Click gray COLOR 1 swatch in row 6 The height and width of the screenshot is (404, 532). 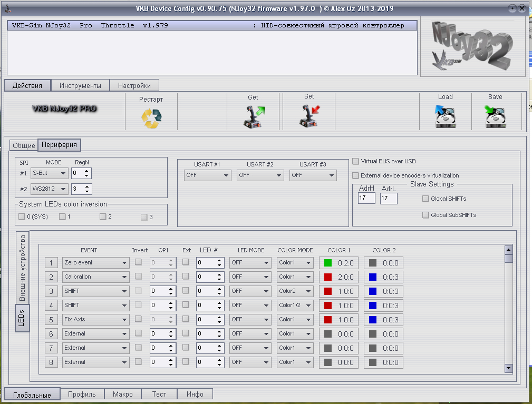(x=328, y=334)
